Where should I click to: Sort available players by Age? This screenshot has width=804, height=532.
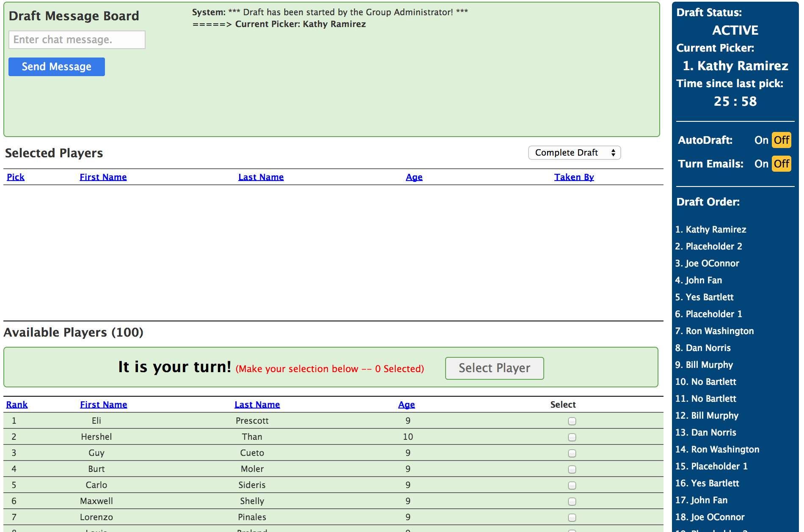coord(406,404)
